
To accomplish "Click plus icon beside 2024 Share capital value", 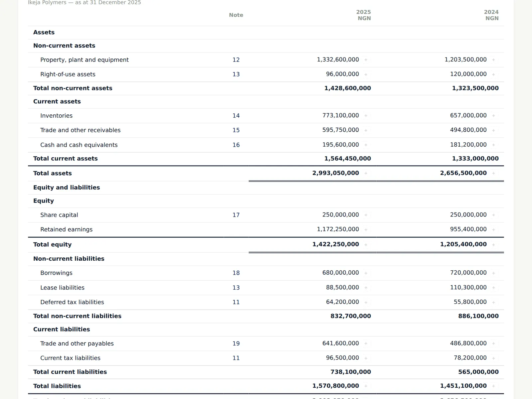I will point(493,215).
